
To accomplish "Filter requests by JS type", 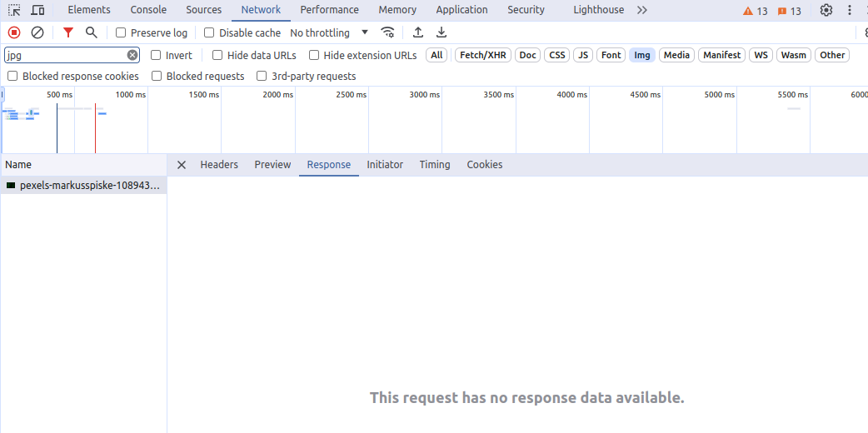I will 583,55.
